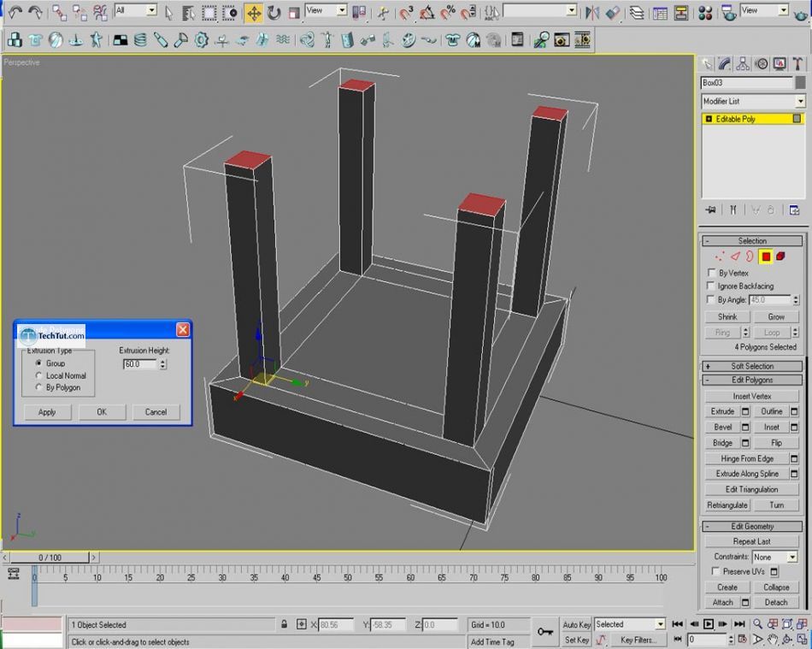This screenshot has width=812, height=649.
Task: Click the Arc Rotate viewport icon
Action: click(x=788, y=639)
